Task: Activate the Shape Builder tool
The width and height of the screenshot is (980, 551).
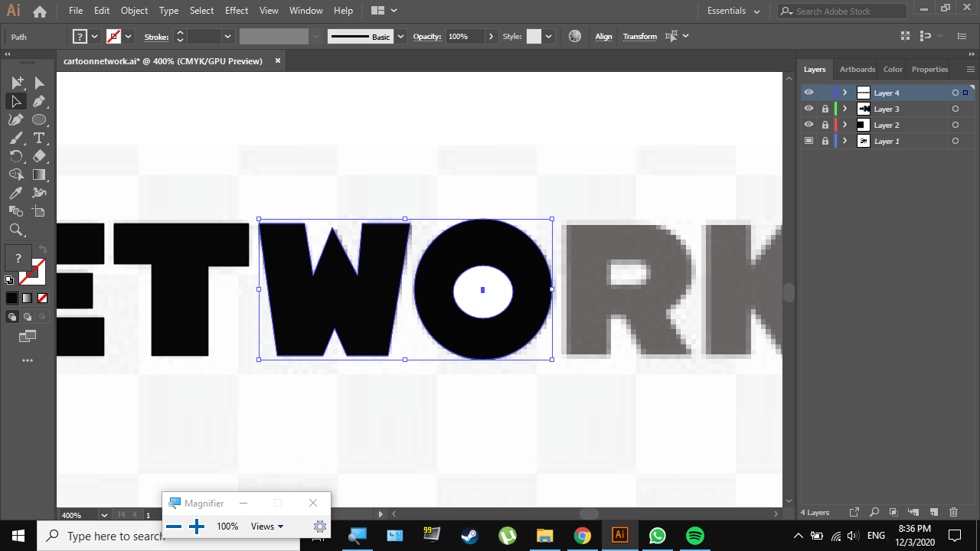Action: tap(16, 174)
